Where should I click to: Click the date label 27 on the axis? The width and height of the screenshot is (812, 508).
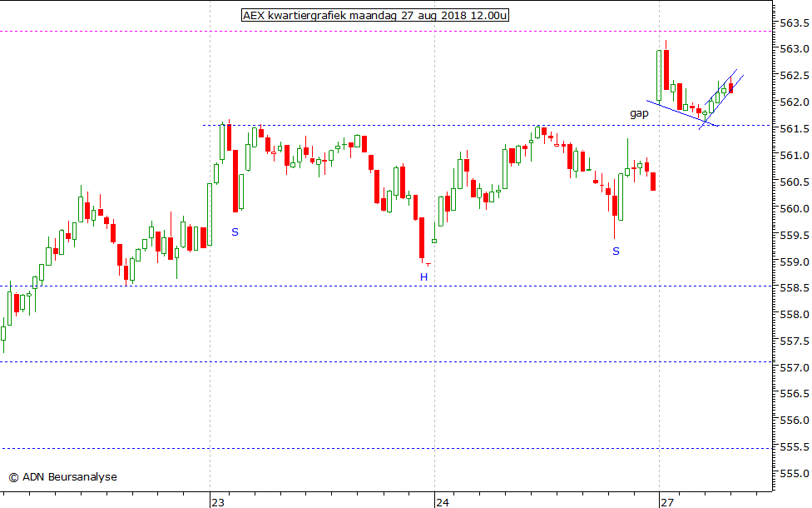[x=667, y=502]
